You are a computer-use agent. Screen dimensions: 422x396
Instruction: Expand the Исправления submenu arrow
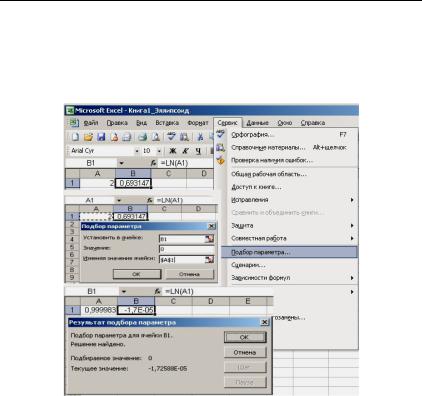point(352,200)
